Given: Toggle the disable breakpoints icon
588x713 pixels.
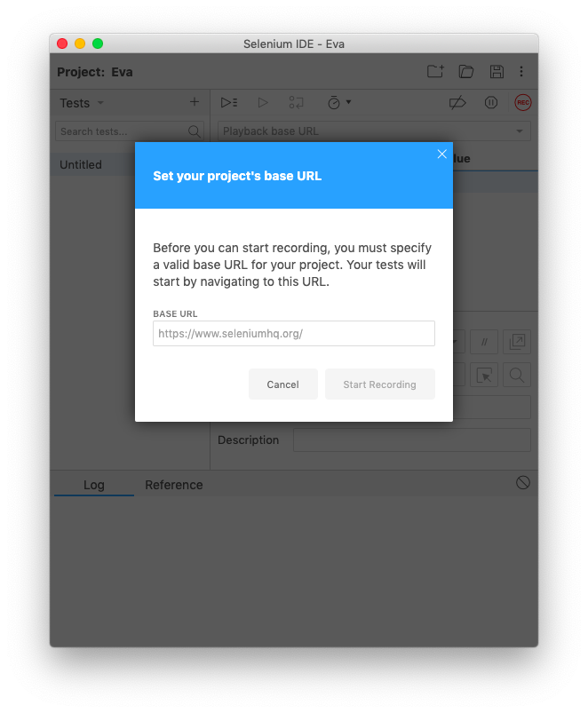Looking at the screenshot, I should 457,103.
